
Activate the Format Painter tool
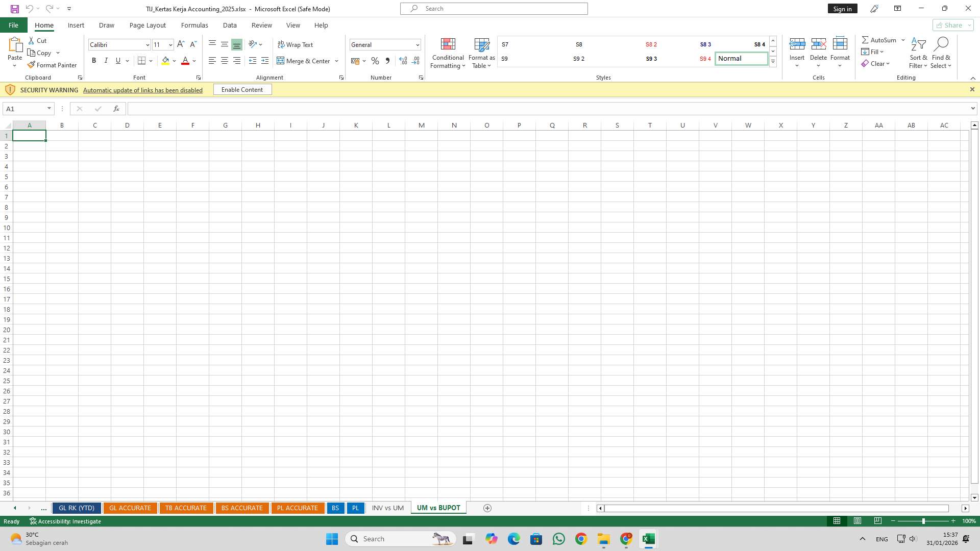pyautogui.click(x=53, y=65)
